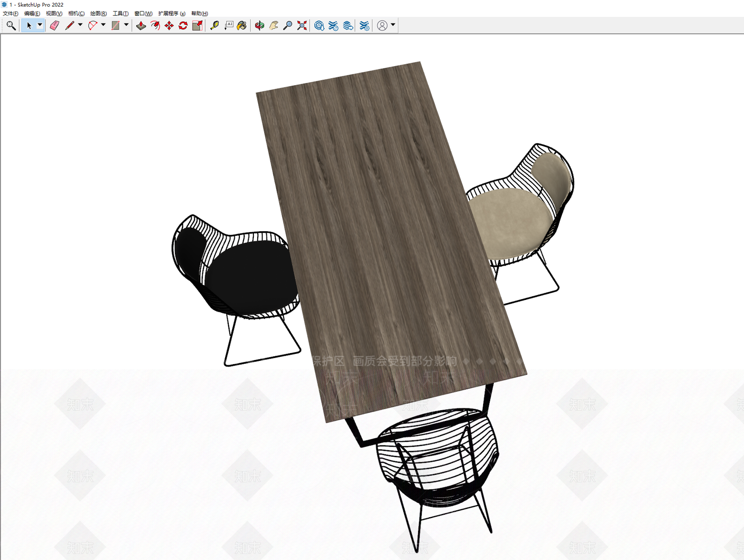
Task: Select the Push/Pull tool
Action: [x=141, y=26]
